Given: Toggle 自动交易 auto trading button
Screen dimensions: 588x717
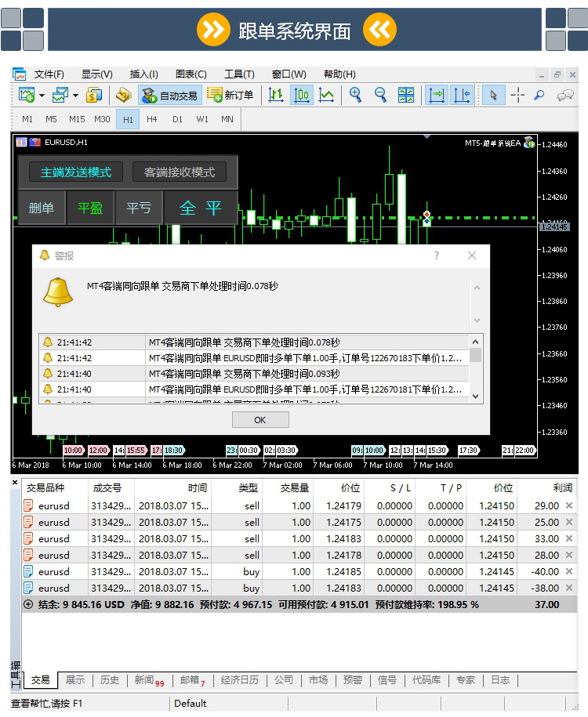Looking at the screenshot, I should point(169,96).
